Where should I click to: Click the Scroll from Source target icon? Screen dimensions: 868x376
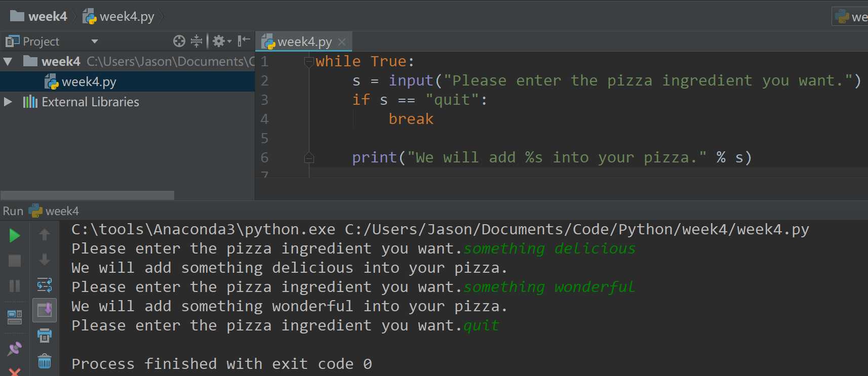tap(179, 41)
